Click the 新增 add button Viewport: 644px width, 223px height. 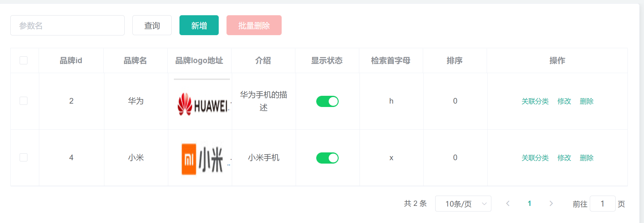pyautogui.click(x=199, y=26)
